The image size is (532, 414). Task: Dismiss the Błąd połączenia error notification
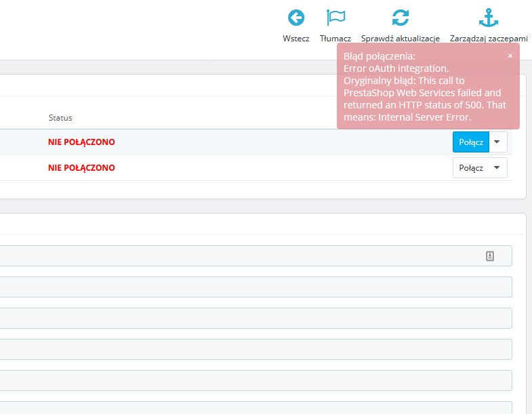pos(510,56)
